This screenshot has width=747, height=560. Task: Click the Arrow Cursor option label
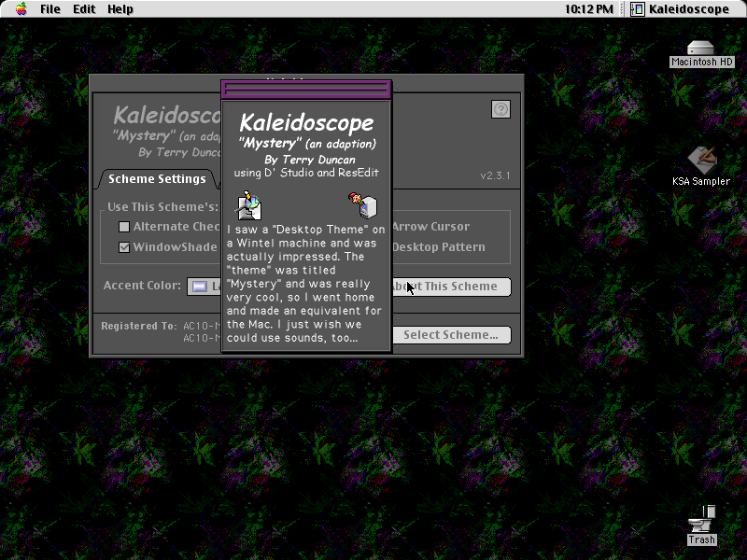430,227
